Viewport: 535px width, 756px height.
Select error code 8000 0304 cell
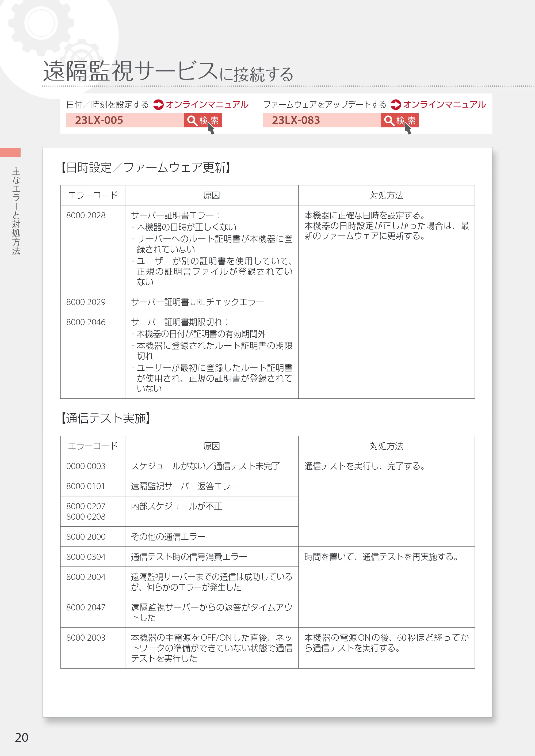(93, 557)
